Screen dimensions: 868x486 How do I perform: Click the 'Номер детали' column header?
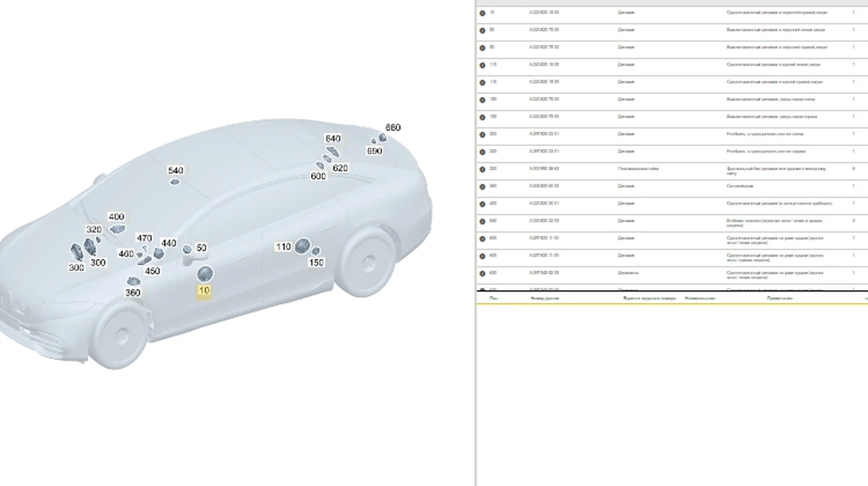point(545,298)
